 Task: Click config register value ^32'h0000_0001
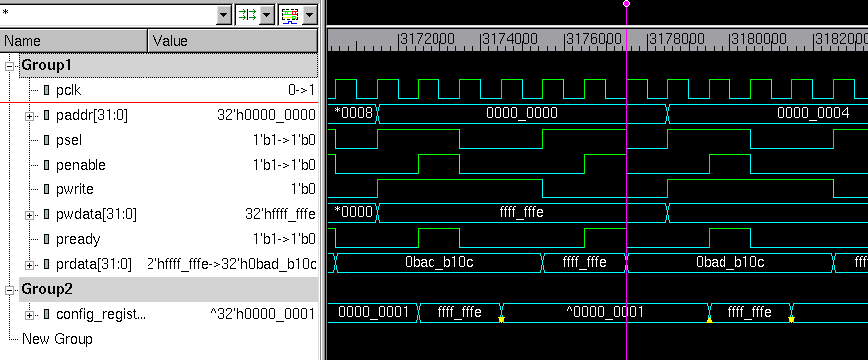[262, 314]
